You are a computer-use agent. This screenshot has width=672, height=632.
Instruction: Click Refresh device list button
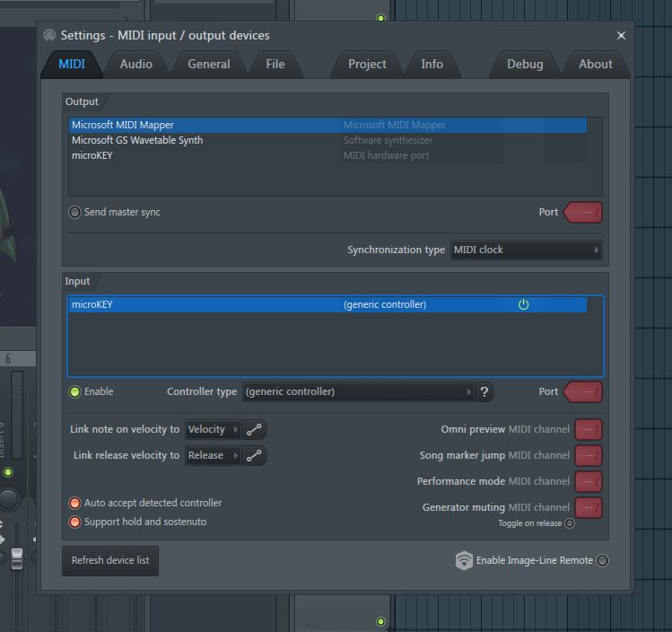tap(110, 561)
